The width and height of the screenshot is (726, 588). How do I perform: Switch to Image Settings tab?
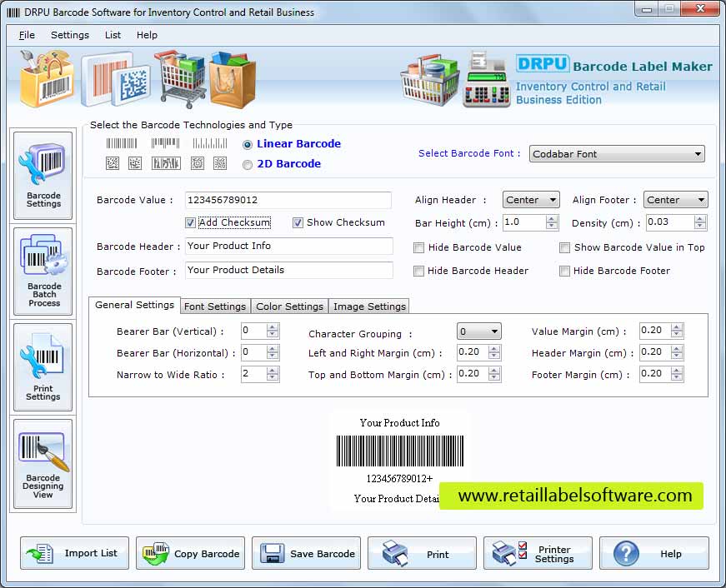(369, 306)
